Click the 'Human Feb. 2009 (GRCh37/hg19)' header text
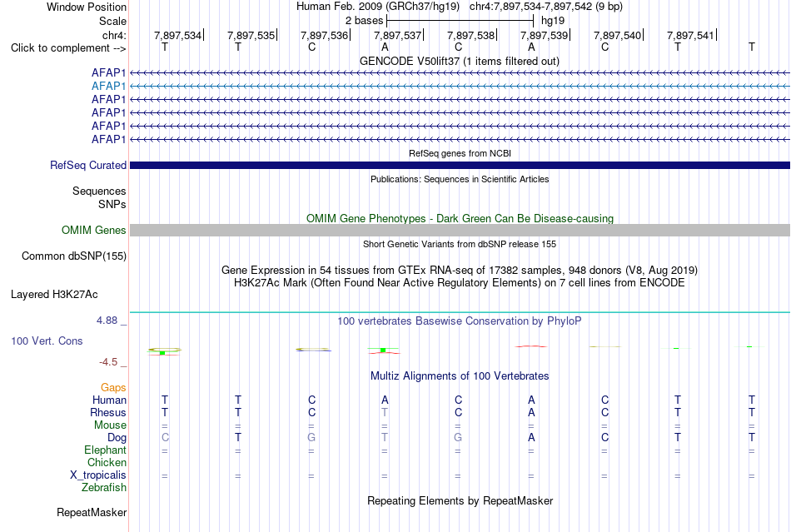The height and width of the screenshot is (532, 791). [378, 7]
